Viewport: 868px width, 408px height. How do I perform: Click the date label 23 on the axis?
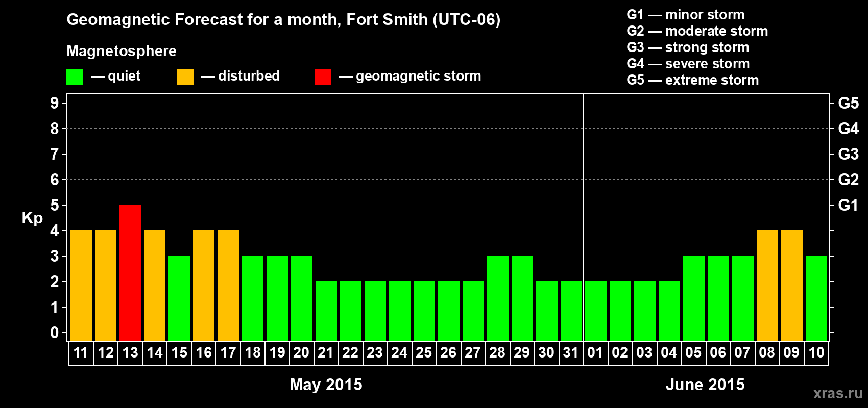(375, 352)
